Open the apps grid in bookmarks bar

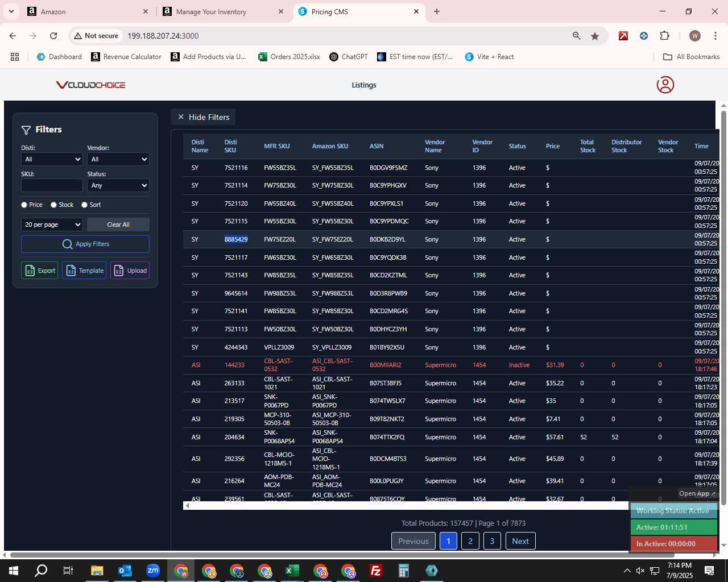(15, 57)
